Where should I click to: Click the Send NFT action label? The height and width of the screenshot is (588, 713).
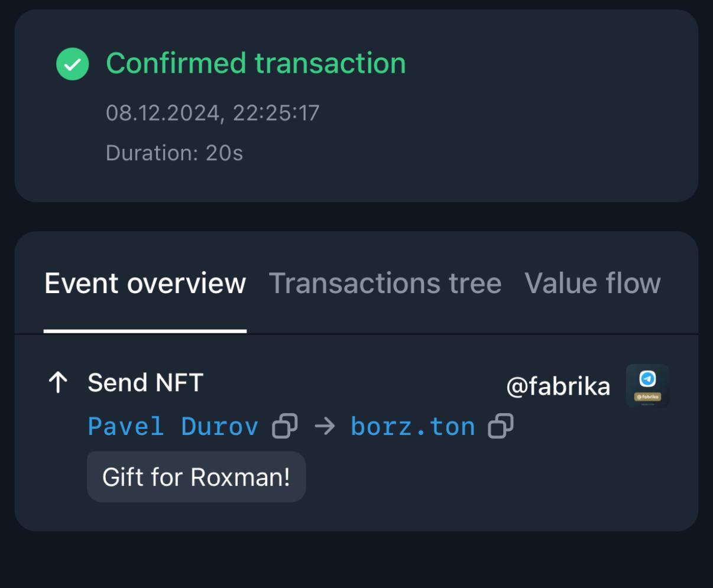pyautogui.click(x=145, y=382)
